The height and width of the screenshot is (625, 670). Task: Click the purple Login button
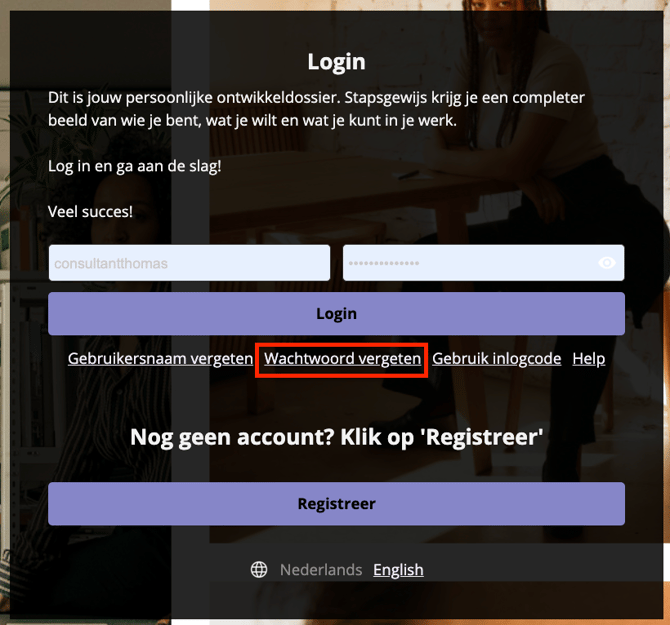[x=336, y=314]
